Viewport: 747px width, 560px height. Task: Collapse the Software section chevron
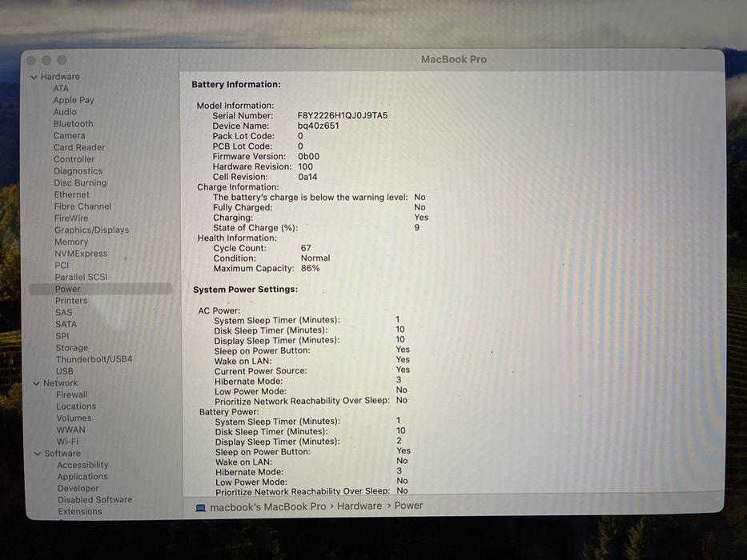click(x=37, y=454)
